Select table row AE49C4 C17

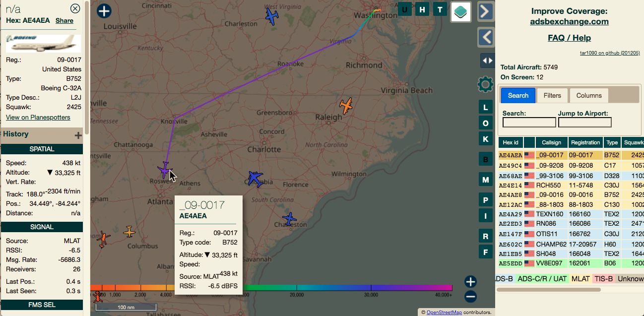571,165
